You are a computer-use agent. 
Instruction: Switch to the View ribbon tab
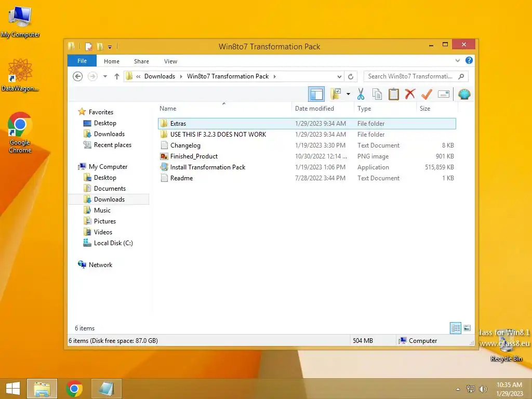pyautogui.click(x=170, y=61)
